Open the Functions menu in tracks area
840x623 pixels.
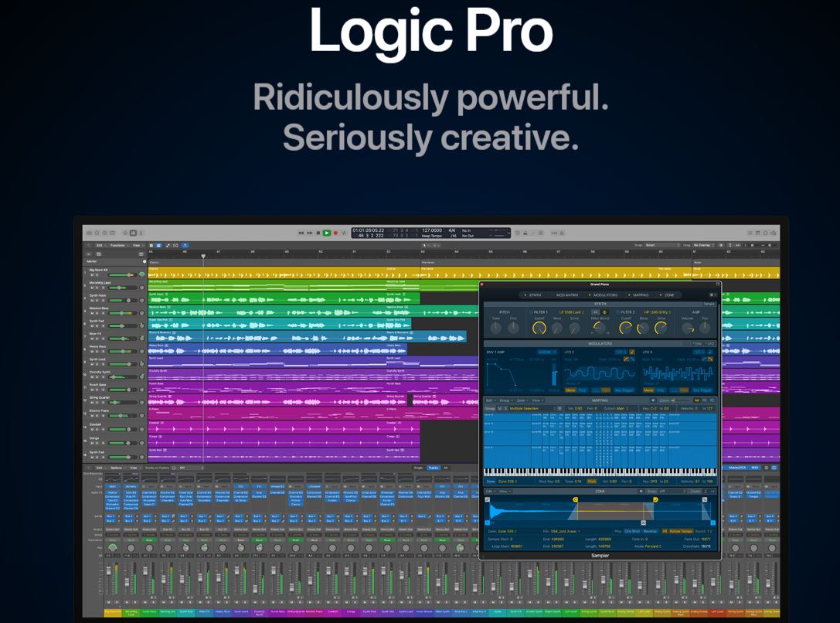(x=118, y=245)
